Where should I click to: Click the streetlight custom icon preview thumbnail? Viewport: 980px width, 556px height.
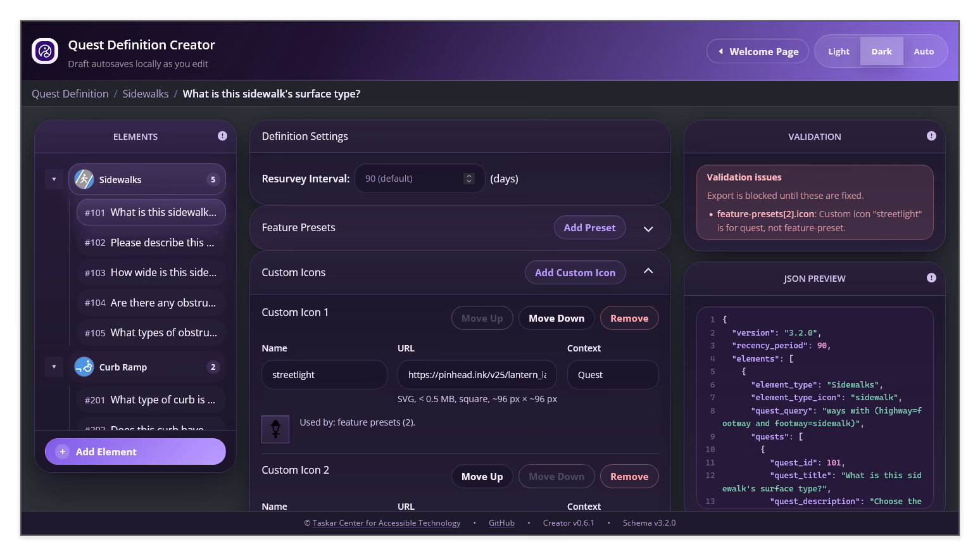(x=275, y=429)
